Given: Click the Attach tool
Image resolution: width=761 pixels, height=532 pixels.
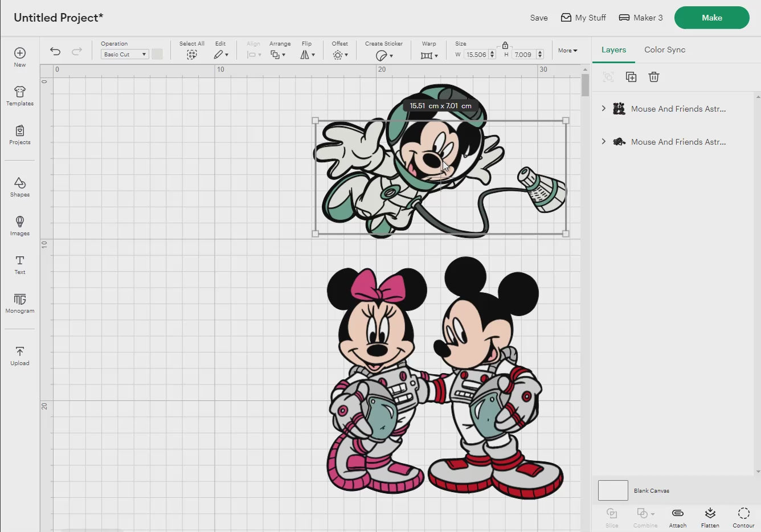Looking at the screenshot, I should coord(678,518).
